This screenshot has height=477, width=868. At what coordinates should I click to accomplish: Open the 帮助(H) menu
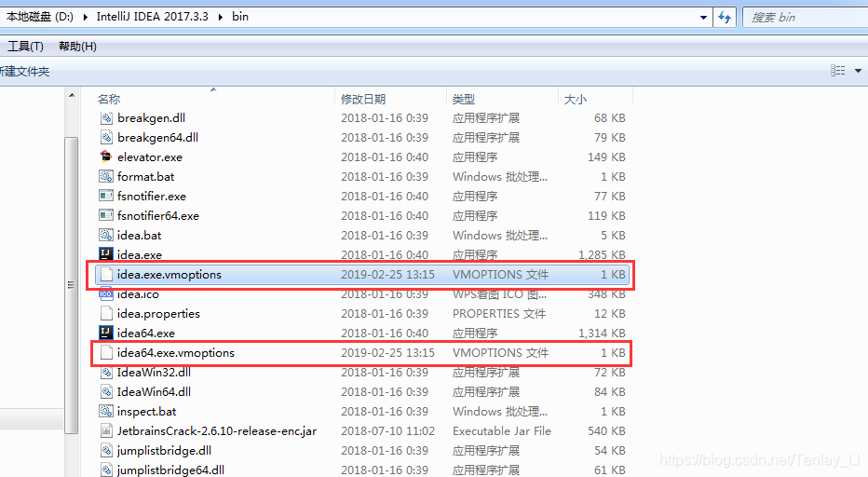pyautogui.click(x=77, y=47)
